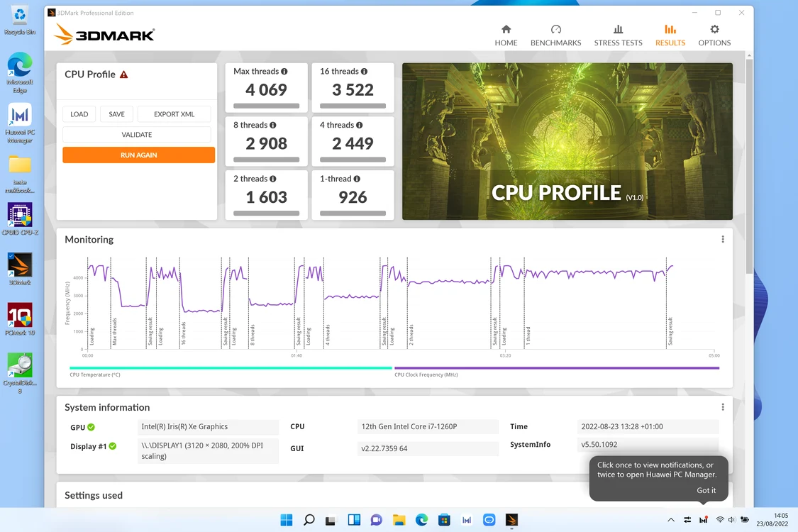Click the Huawei PC Manager tray icon
798x532 pixels.
(704, 520)
